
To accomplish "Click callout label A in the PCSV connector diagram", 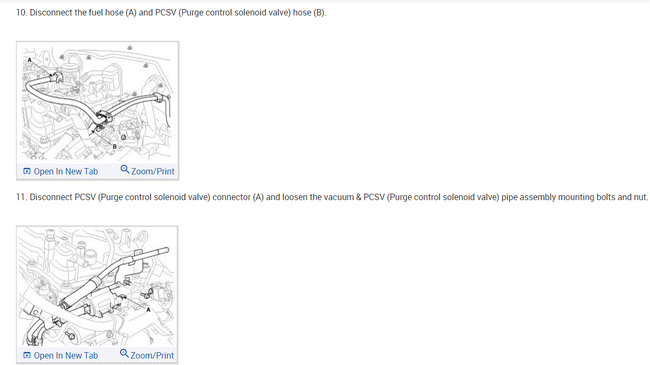I will tap(148, 309).
